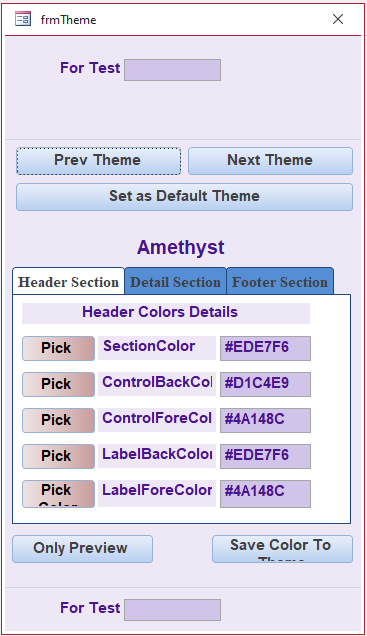367x636 pixels.
Task: Click the Only Preview button
Action: [82, 549]
